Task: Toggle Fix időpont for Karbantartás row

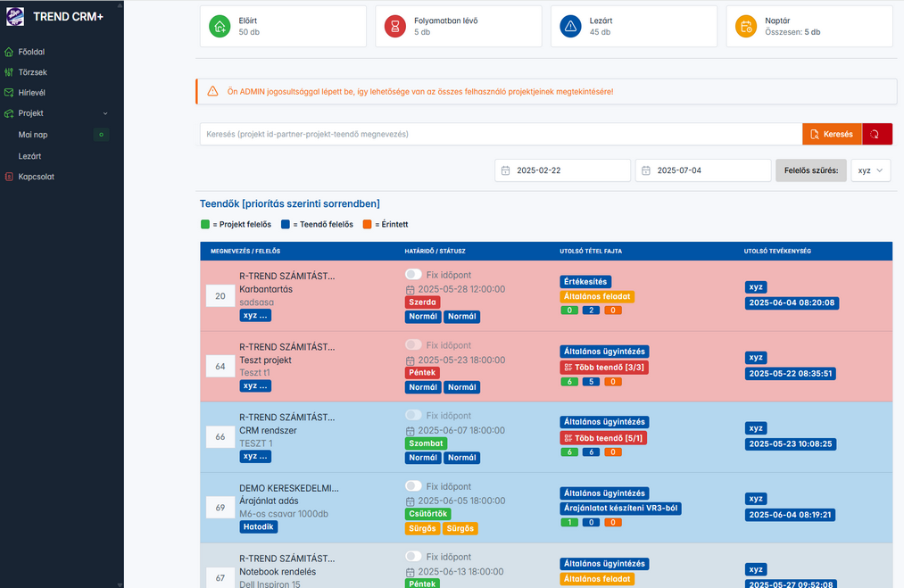Action: coord(413,275)
